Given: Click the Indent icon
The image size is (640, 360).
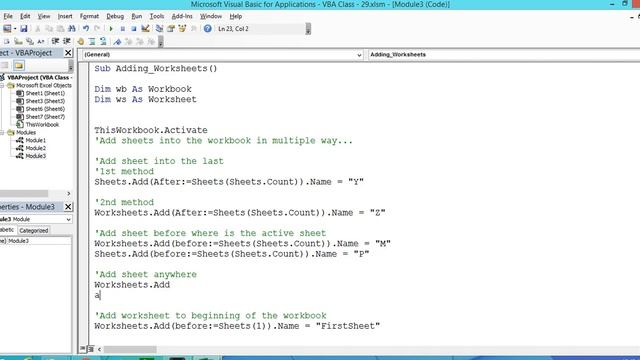Looking at the screenshot, I should click(55, 42).
